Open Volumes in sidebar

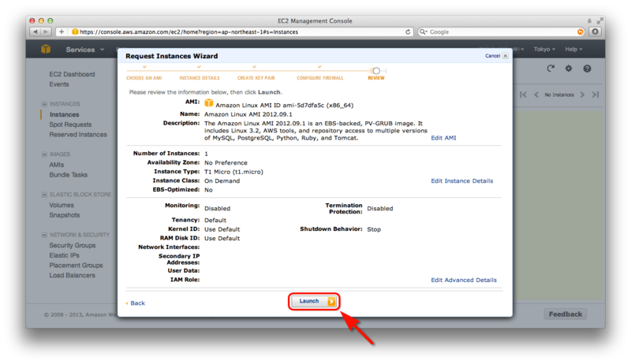tap(62, 205)
